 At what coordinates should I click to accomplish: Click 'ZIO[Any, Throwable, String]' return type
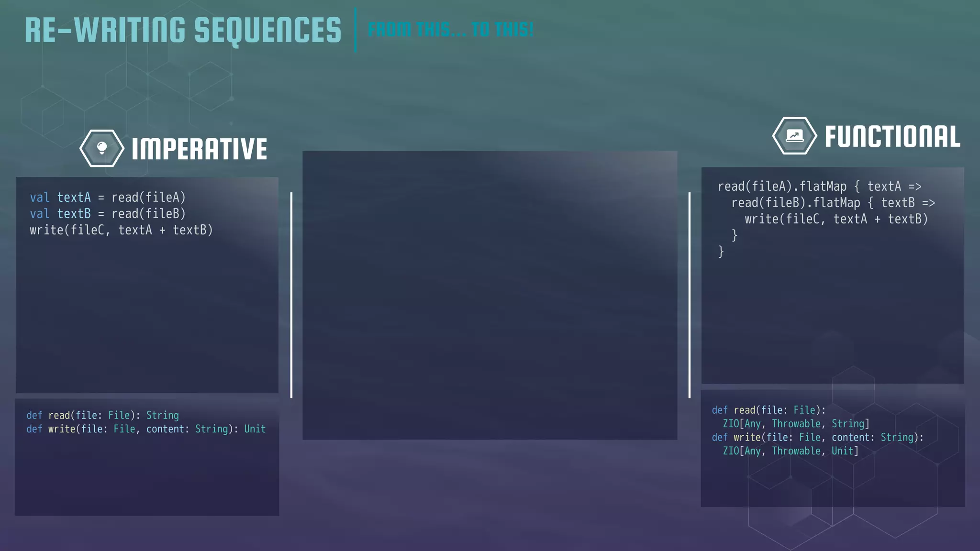pos(796,424)
